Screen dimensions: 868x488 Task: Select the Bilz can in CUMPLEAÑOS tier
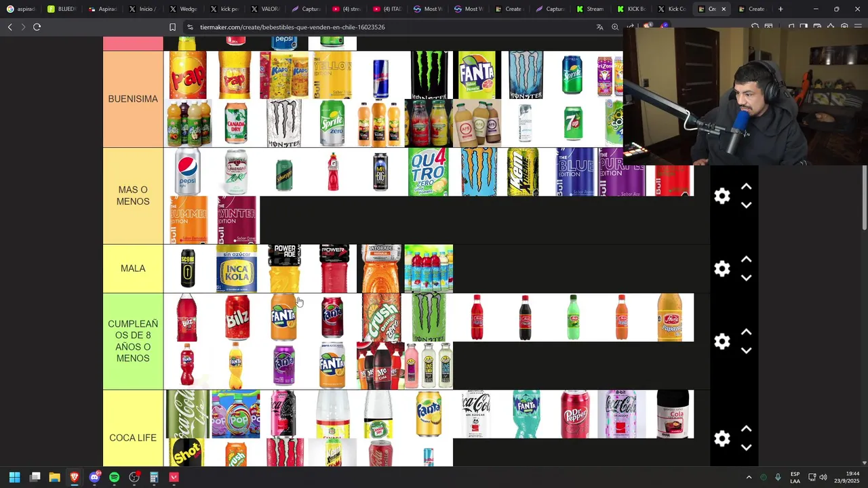pos(237,317)
